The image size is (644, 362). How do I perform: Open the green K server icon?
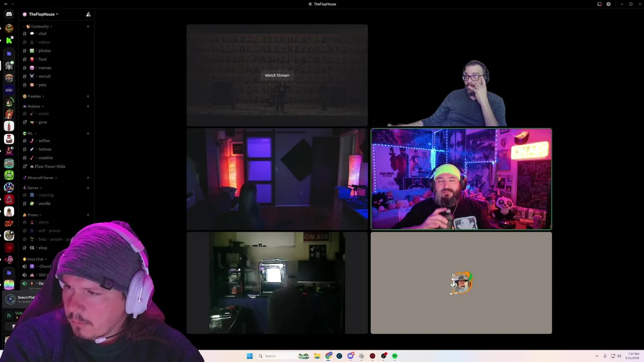pyautogui.click(x=9, y=40)
